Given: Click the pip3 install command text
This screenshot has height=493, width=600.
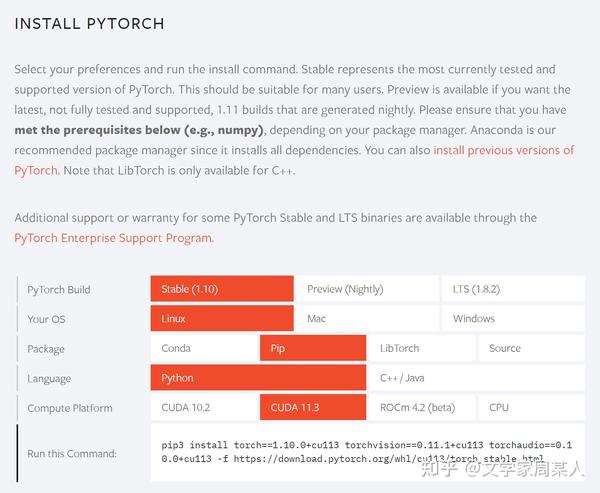Looking at the screenshot, I should point(366,452).
